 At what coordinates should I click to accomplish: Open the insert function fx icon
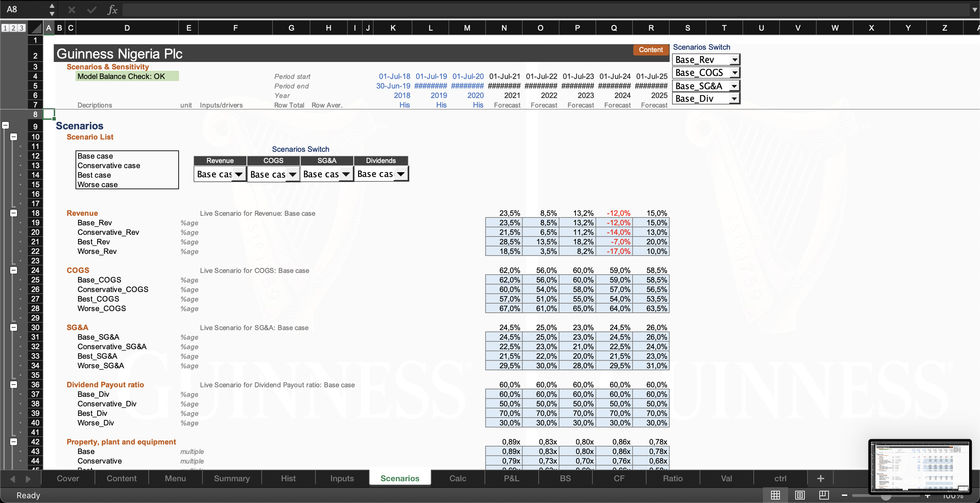click(x=112, y=10)
